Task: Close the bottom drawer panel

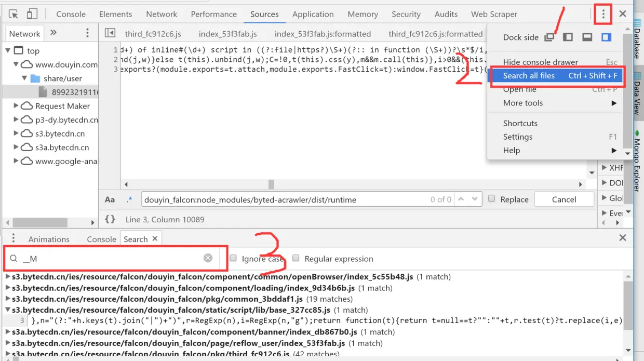Action: tap(623, 237)
